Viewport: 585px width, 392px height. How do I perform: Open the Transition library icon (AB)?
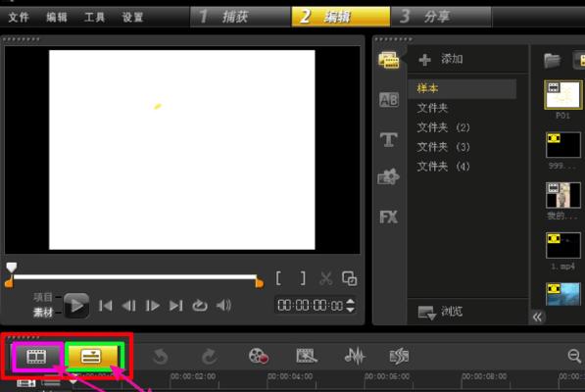tap(388, 100)
